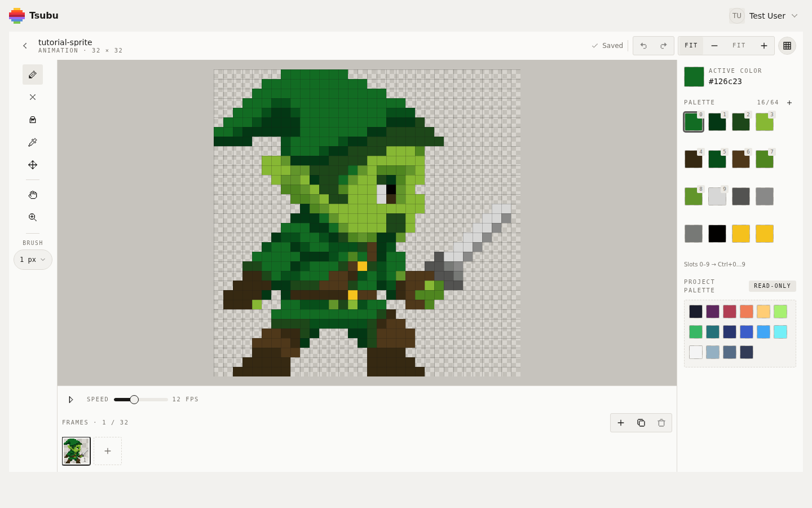812x508 pixels.
Task: Click the dashed add-frame placeholder tile
Action: coord(108,451)
